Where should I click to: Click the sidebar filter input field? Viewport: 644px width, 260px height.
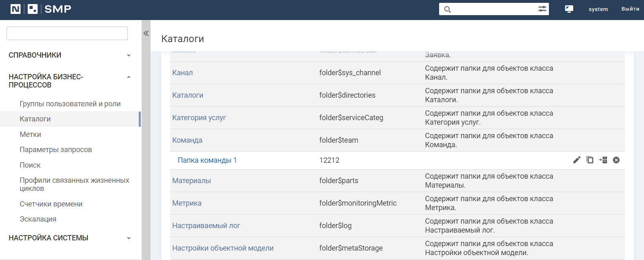coord(67,34)
